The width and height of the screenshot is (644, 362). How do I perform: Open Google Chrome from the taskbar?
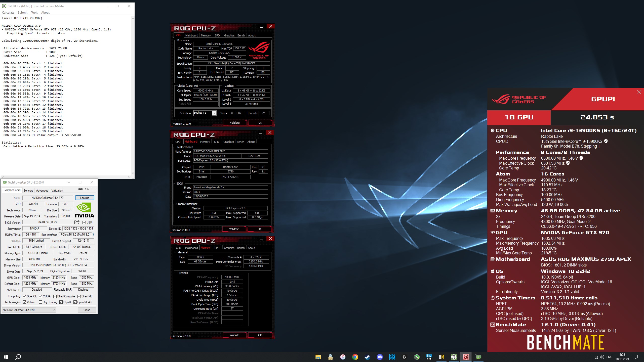click(355, 357)
